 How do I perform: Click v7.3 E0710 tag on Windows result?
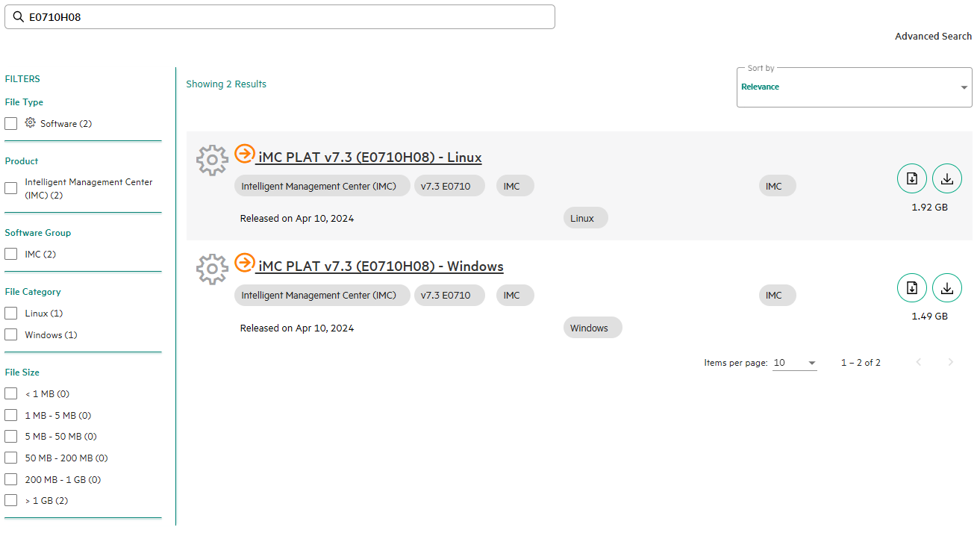tap(449, 295)
